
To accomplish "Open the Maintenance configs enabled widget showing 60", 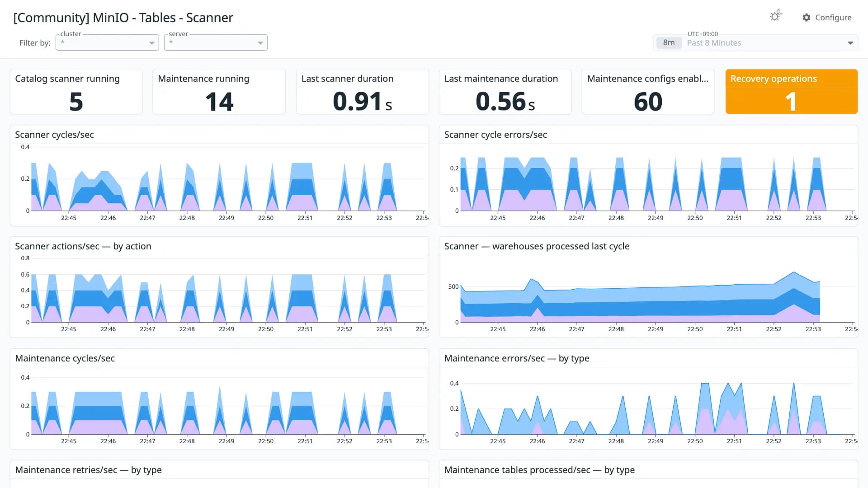I will 648,91.
